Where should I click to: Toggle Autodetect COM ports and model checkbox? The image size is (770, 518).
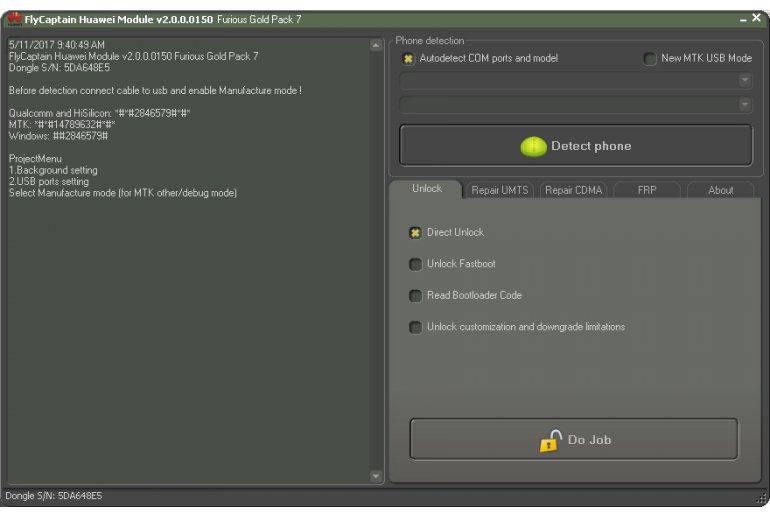pos(408,58)
